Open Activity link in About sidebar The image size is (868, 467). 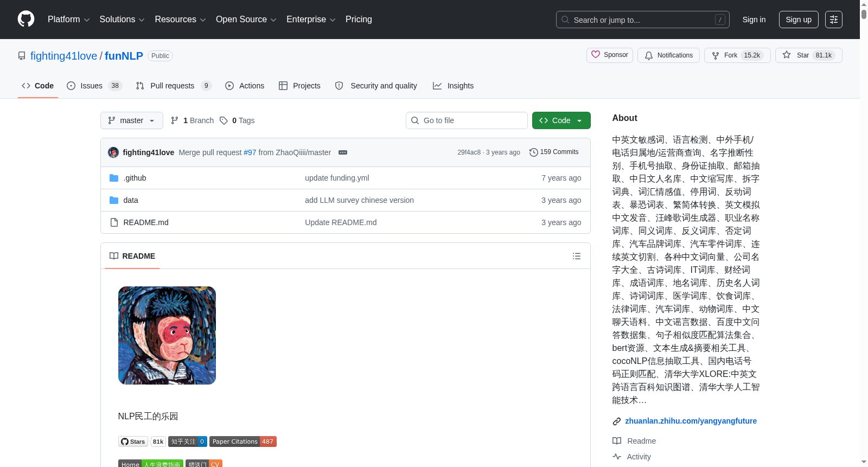point(631,457)
